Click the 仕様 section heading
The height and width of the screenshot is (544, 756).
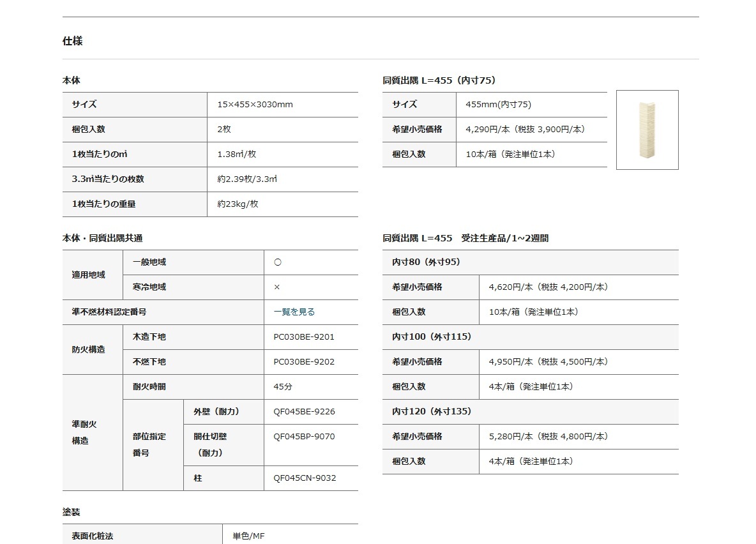pos(72,42)
